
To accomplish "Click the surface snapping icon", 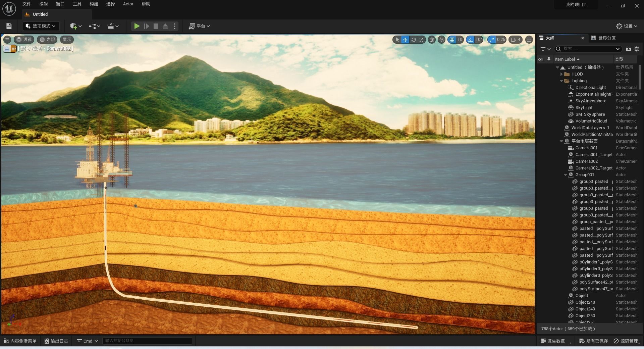I will 441,40.
